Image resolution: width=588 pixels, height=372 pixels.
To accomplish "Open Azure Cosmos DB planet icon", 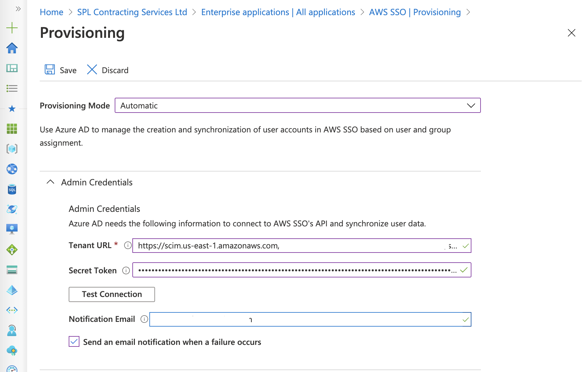I will pos(12,209).
